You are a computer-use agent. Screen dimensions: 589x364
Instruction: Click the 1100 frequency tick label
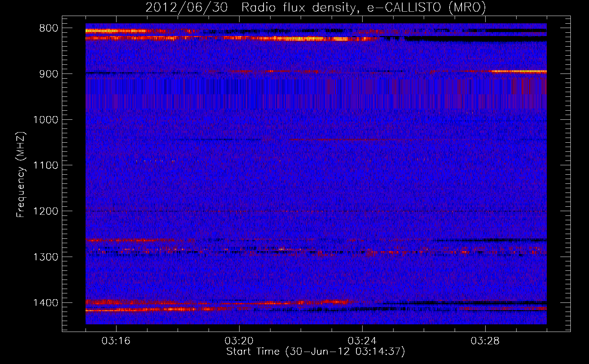[x=46, y=166]
